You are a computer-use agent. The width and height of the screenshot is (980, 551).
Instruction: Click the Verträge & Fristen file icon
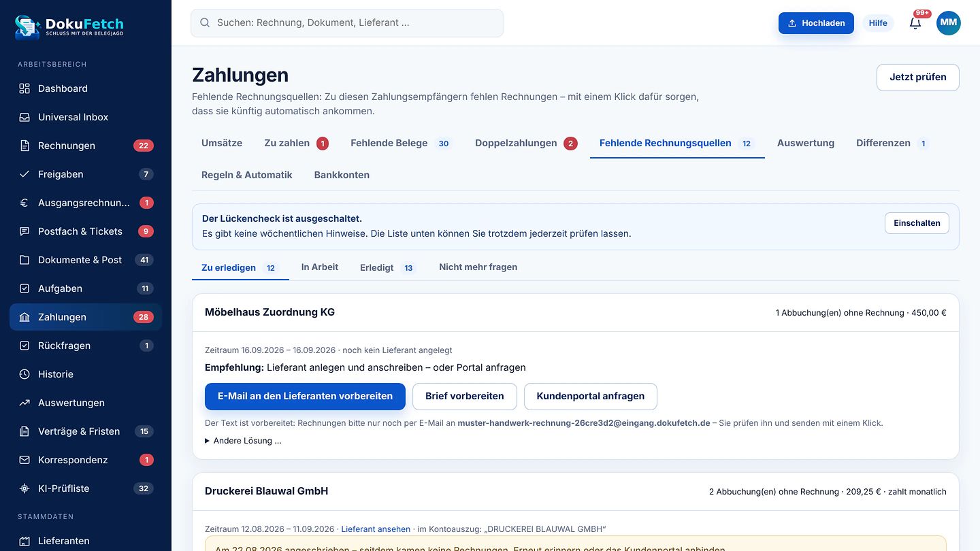click(x=24, y=431)
